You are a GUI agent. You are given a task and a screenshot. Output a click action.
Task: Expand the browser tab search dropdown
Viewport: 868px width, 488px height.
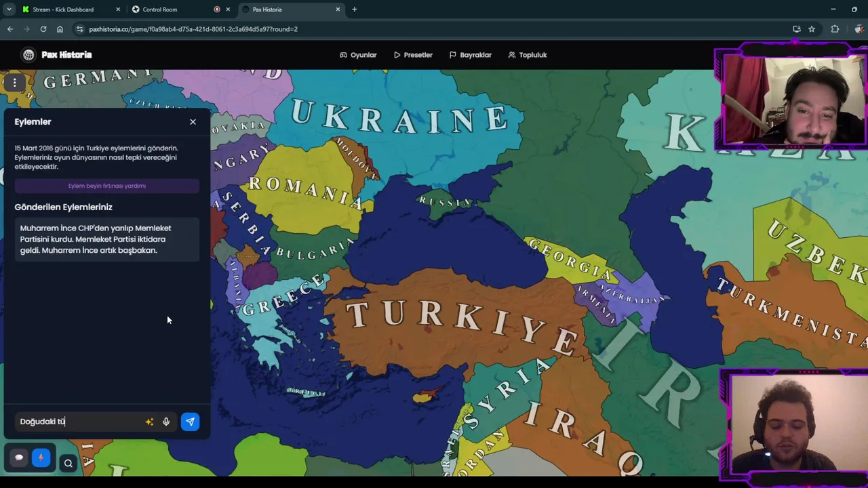(9, 9)
